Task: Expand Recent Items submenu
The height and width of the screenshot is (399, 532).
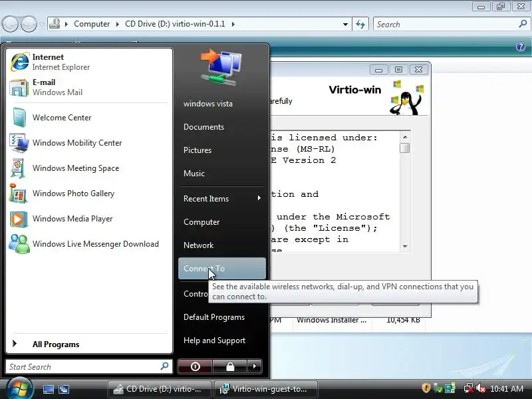Action: pyautogui.click(x=222, y=198)
